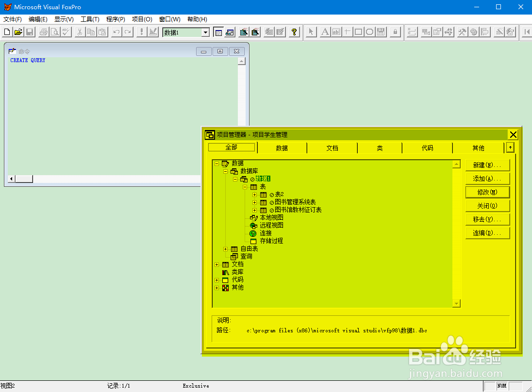Toggle the Data Session window button

coord(230,32)
